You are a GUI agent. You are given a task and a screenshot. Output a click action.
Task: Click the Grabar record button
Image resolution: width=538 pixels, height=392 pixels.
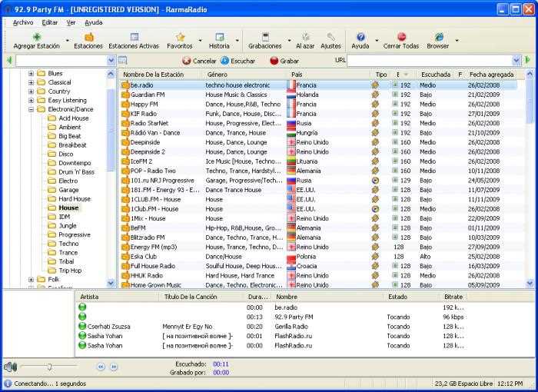(284, 61)
